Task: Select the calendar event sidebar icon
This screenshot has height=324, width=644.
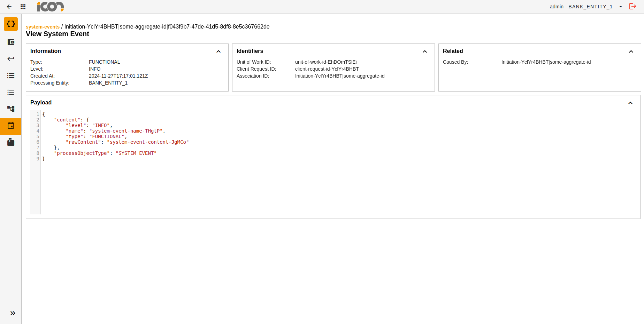Action: point(11,126)
